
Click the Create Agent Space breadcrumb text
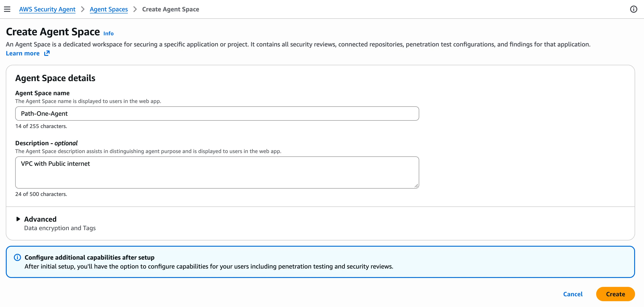coord(171,9)
